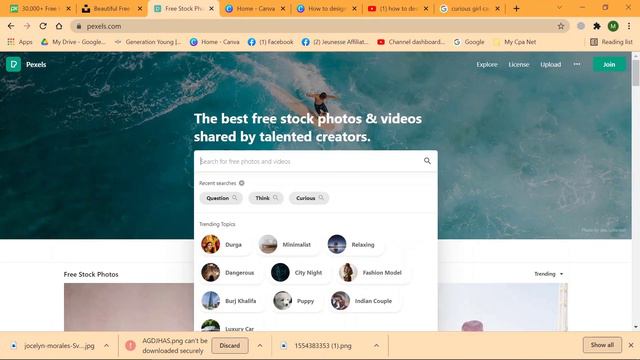Screen dimensions: 640x360
Task: Open the (1) Facebook bookmark
Action: (271, 42)
